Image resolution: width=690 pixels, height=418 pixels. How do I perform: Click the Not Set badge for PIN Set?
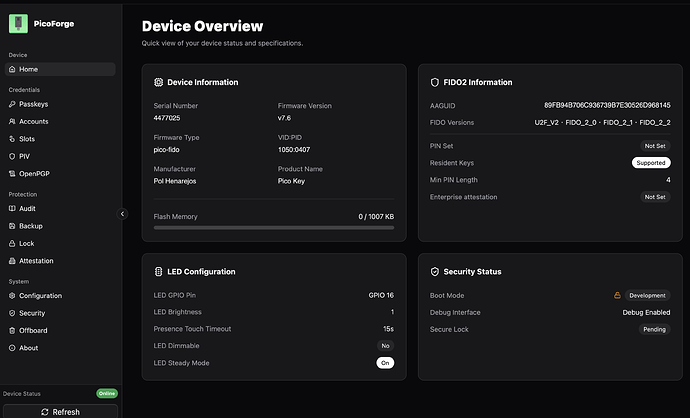[655, 146]
